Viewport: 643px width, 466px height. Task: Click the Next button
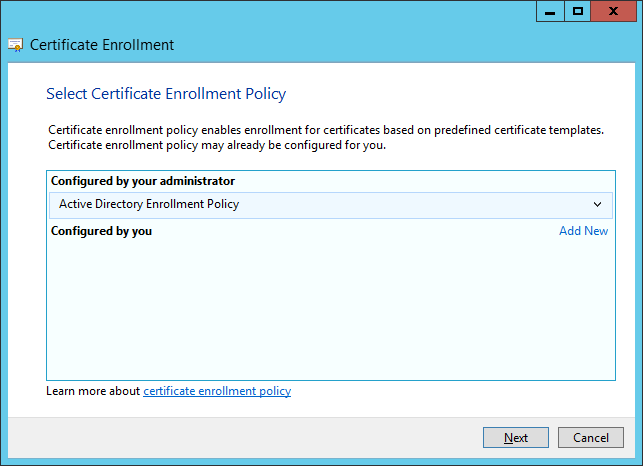516,438
